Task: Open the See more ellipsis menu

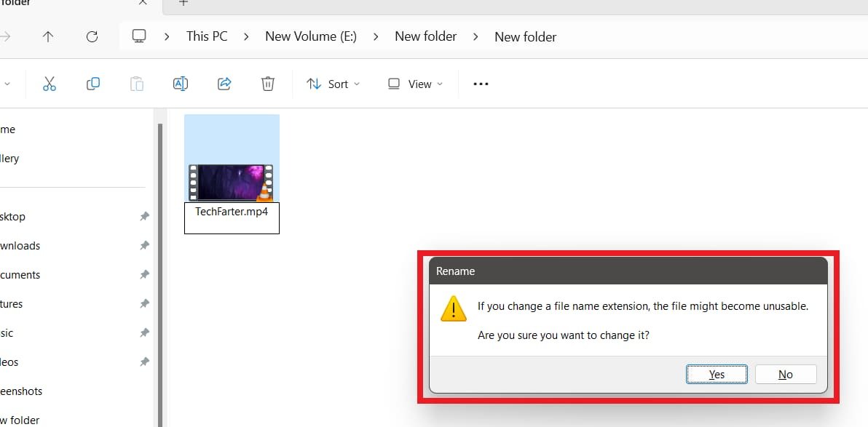Action: click(x=481, y=84)
